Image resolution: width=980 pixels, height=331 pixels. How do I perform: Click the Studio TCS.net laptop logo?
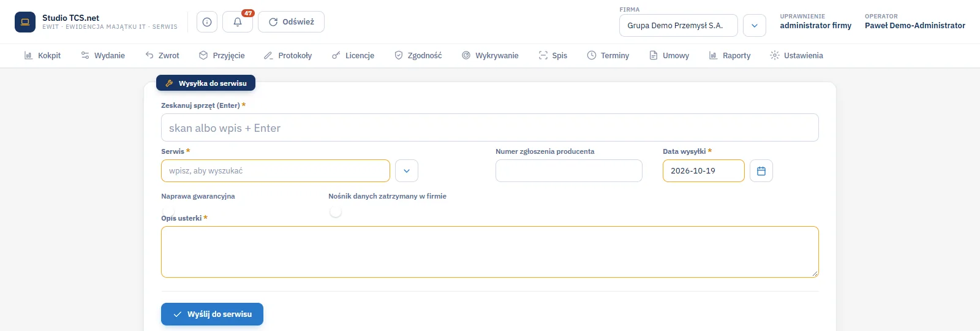(x=25, y=22)
